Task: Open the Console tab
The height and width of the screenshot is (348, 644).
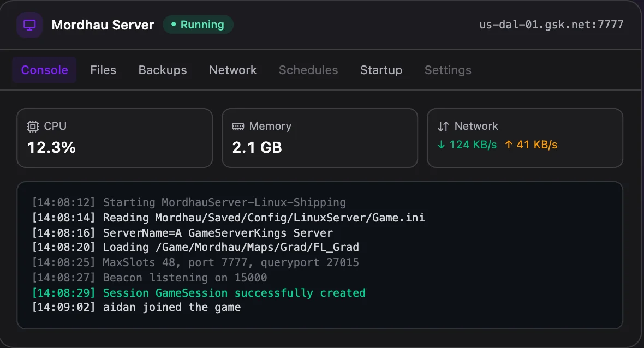Action: click(44, 70)
